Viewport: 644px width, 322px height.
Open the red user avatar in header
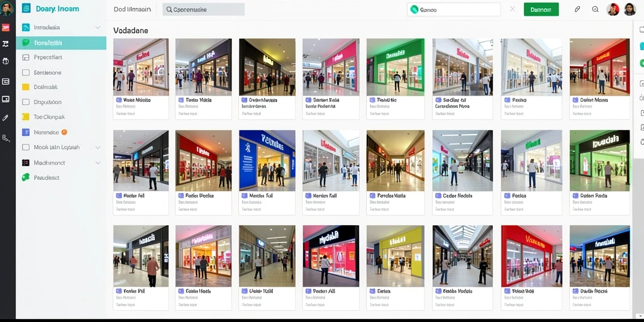point(613,9)
